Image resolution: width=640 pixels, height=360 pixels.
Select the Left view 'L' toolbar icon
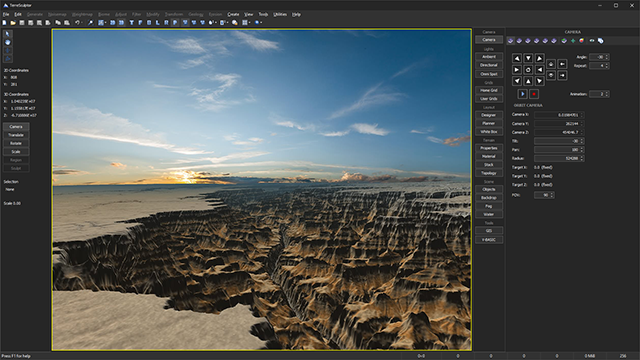(x=158, y=23)
